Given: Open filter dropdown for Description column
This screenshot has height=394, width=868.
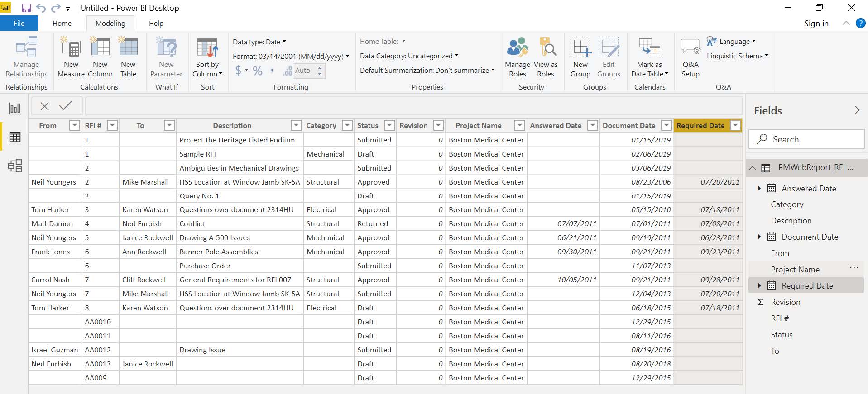Looking at the screenshot, I should pos(296,125).
